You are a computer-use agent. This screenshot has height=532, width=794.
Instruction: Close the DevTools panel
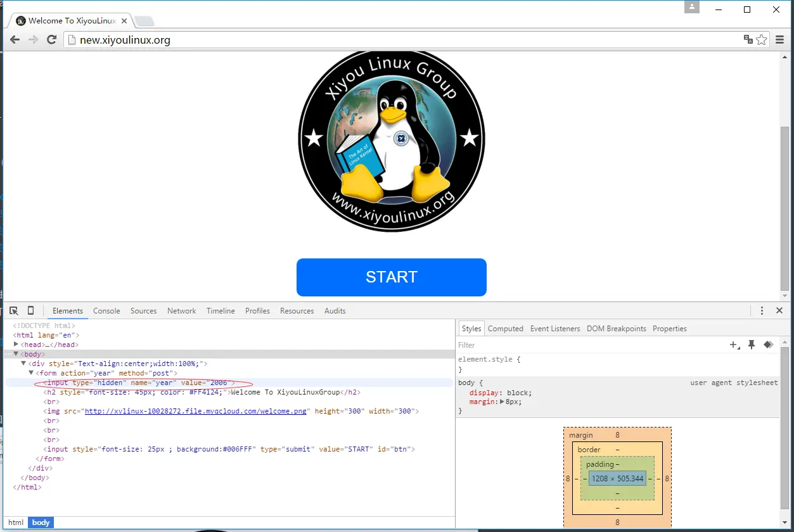point(779,310)
